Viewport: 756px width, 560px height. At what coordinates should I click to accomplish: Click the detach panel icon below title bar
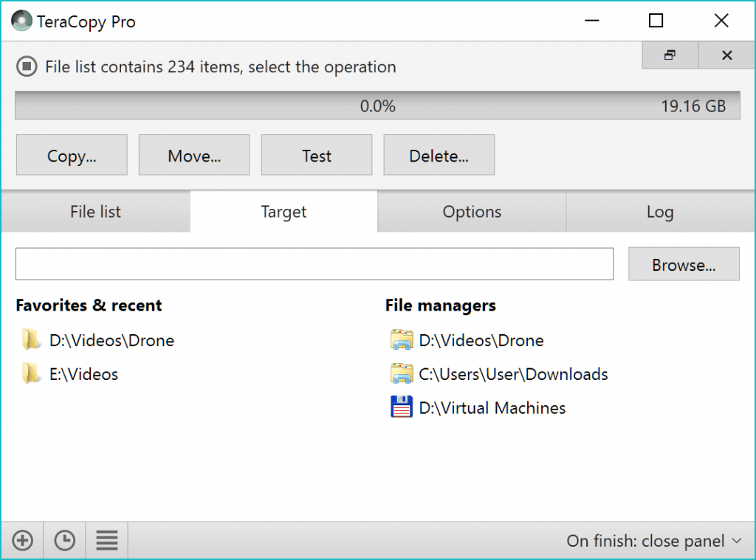pos(670,55)
